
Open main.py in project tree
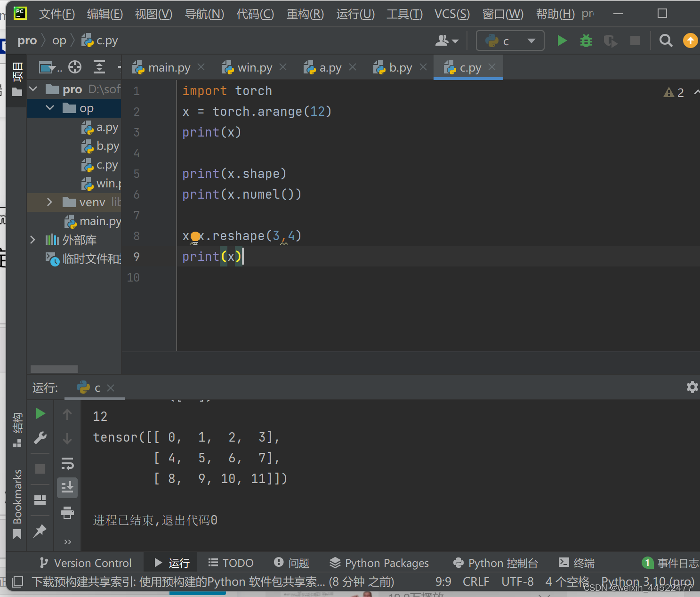93,221
